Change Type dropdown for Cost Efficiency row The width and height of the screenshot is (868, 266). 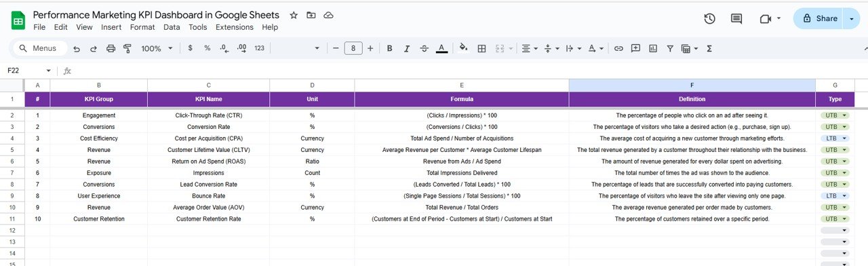tap(835, 138)
